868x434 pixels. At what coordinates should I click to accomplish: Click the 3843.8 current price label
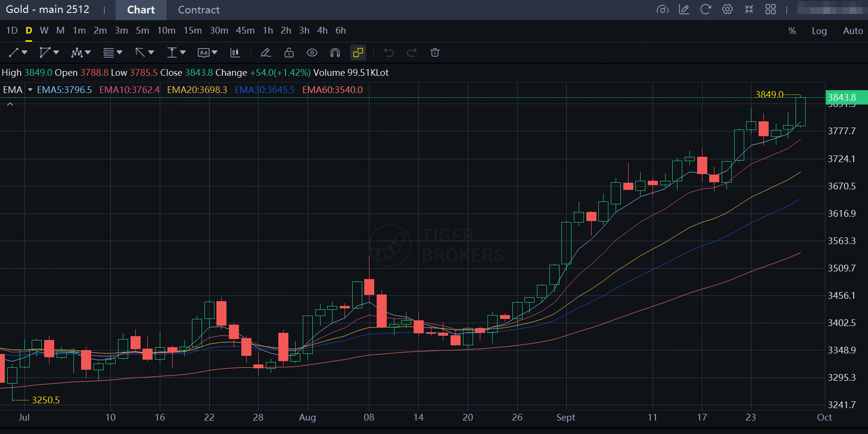pos(845,97)
